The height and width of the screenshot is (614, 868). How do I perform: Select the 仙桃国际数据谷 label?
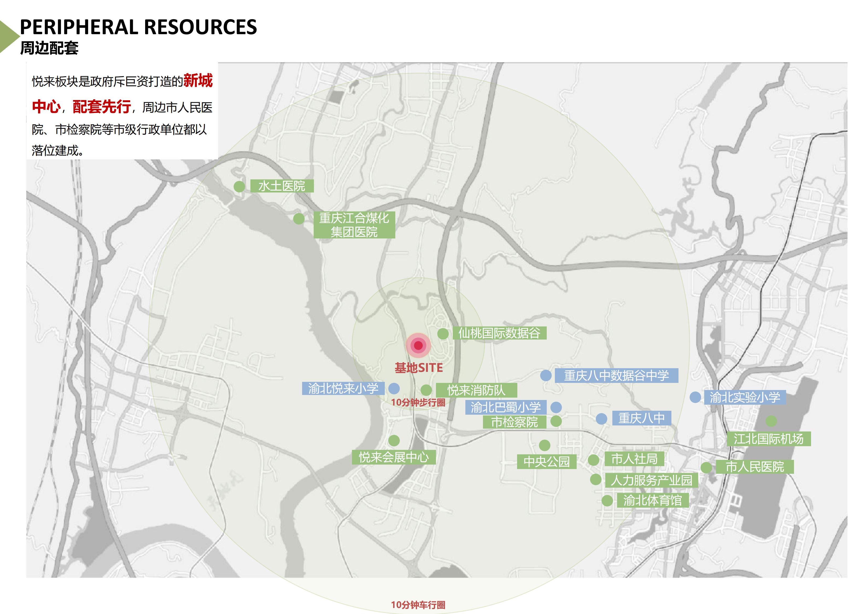click(x=499, y=333)
